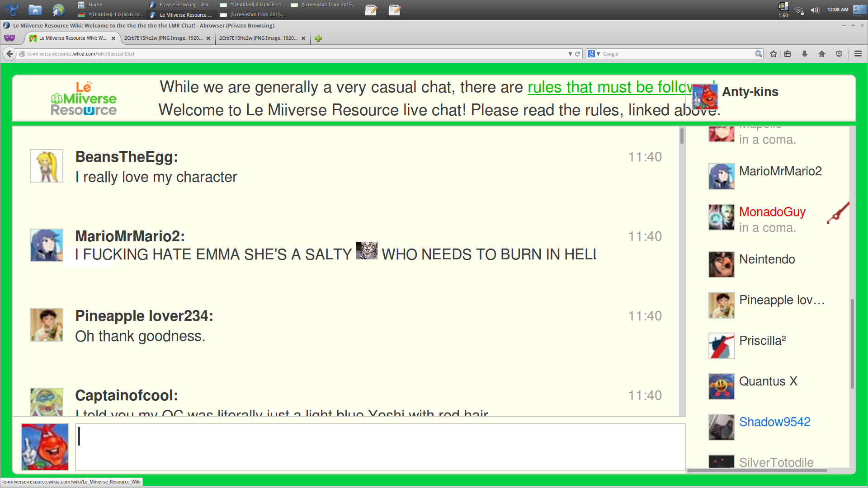868x488 pixels.
Task: Open the Home folder icon in the panel
Action: coord(35,9)
